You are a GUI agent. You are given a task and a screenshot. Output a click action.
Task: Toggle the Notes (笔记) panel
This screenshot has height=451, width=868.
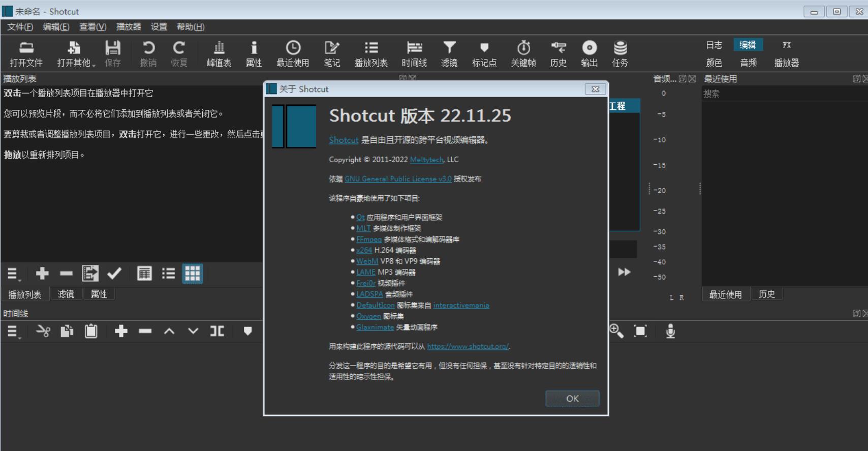(332, 53)
